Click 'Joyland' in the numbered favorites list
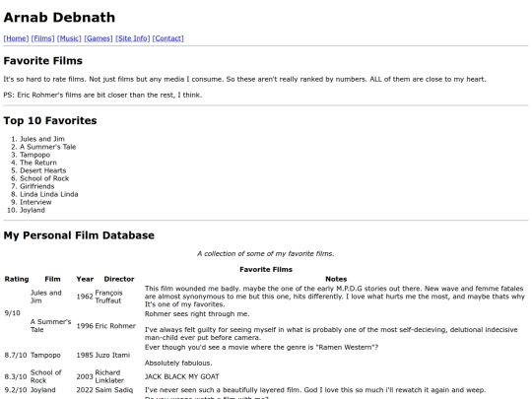Screen dimensions: 532x399 click(x=33, y=210)
